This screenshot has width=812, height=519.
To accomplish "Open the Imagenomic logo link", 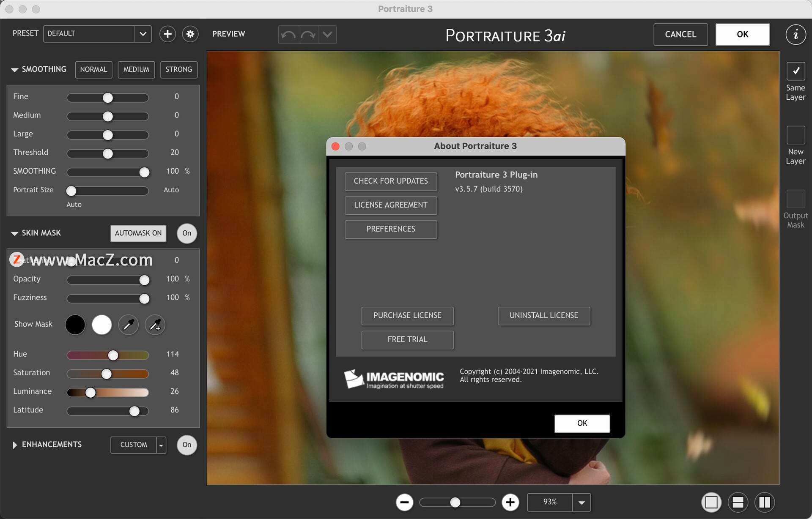I will [394, 379].
